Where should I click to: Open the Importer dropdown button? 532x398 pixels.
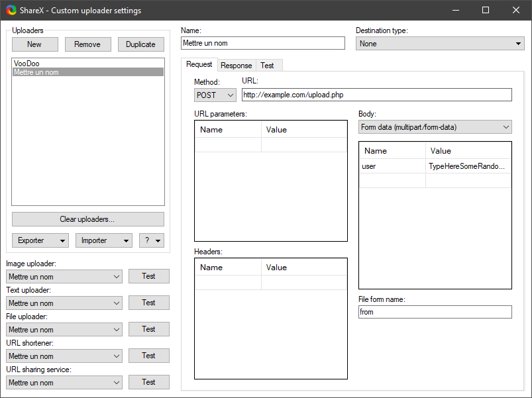click(104, 240)
